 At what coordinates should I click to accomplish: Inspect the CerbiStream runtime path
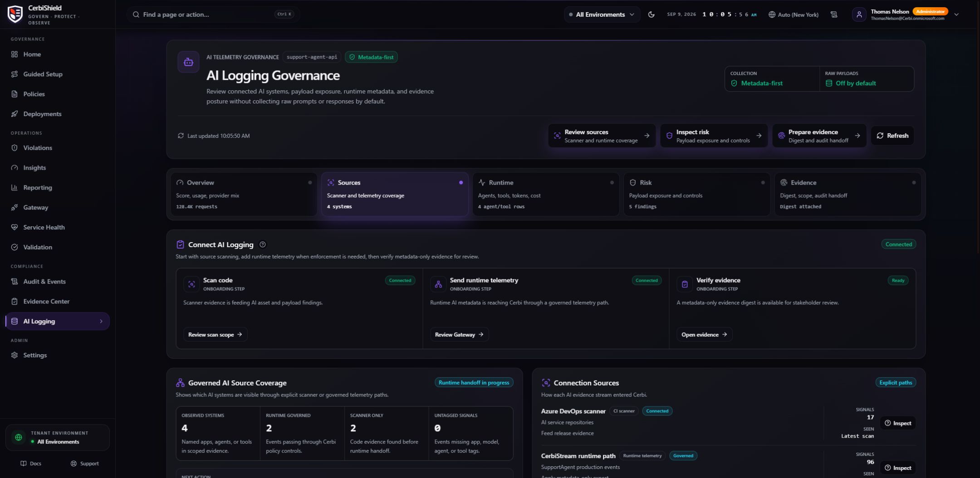(898, 468)
